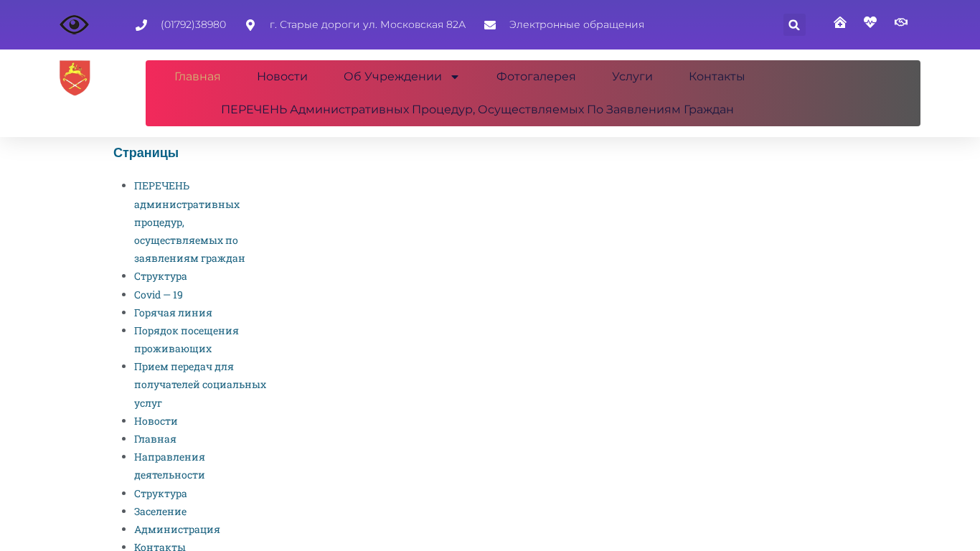Open the Covid — 19 page link

(159, 295)
